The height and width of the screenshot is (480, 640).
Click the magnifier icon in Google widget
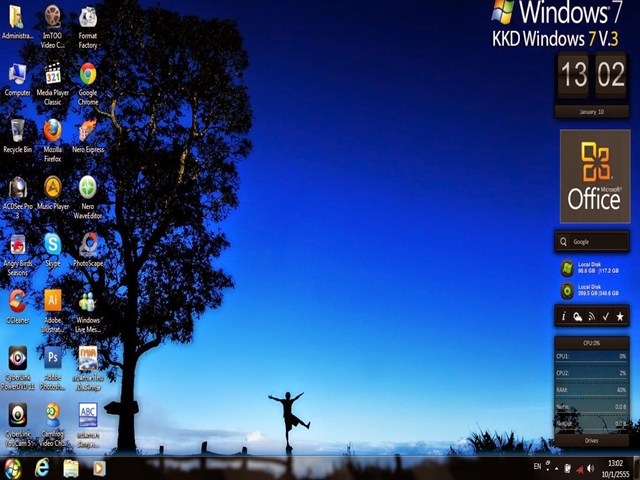564,242
